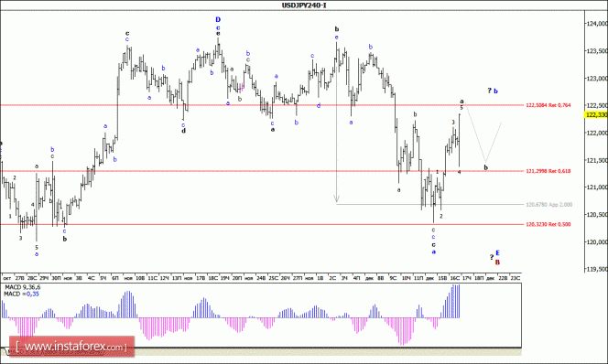Screen dimensions: 608x364
Task: Click the MACD =0,35 value label
Action: 21,294
